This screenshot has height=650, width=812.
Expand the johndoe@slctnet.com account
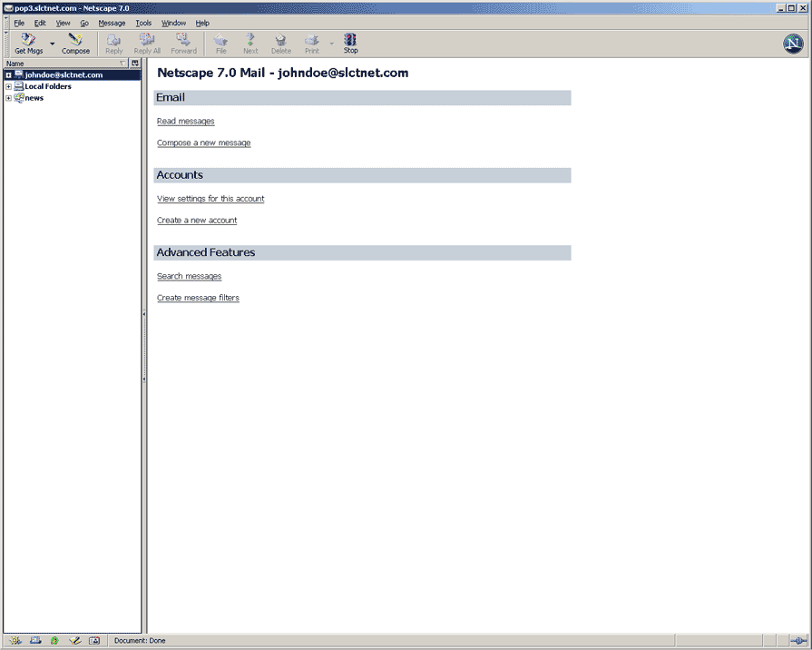pyautogui.click(x=8, y=75)
